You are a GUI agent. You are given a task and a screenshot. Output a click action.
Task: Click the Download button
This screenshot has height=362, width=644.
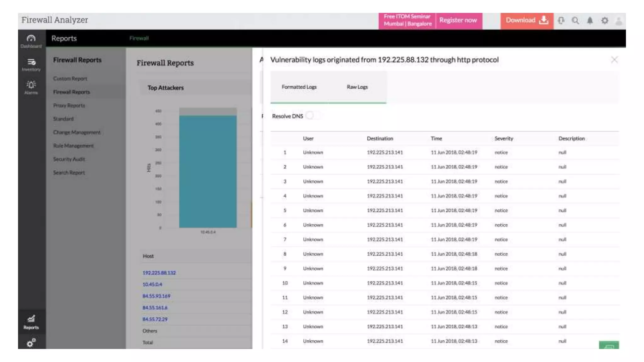tap(527, 20)
